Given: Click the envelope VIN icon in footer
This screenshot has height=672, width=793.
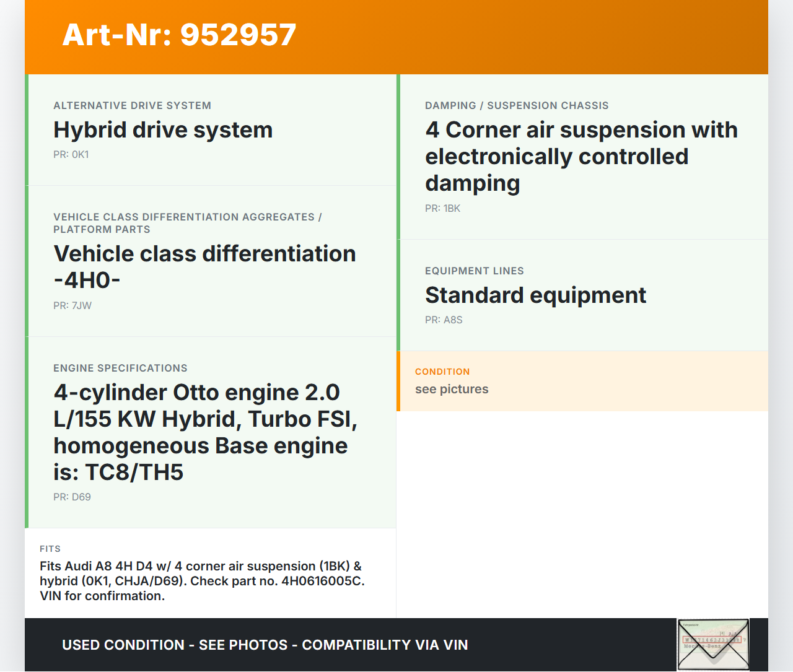Looking at the screenshot, I should (713, 644).
